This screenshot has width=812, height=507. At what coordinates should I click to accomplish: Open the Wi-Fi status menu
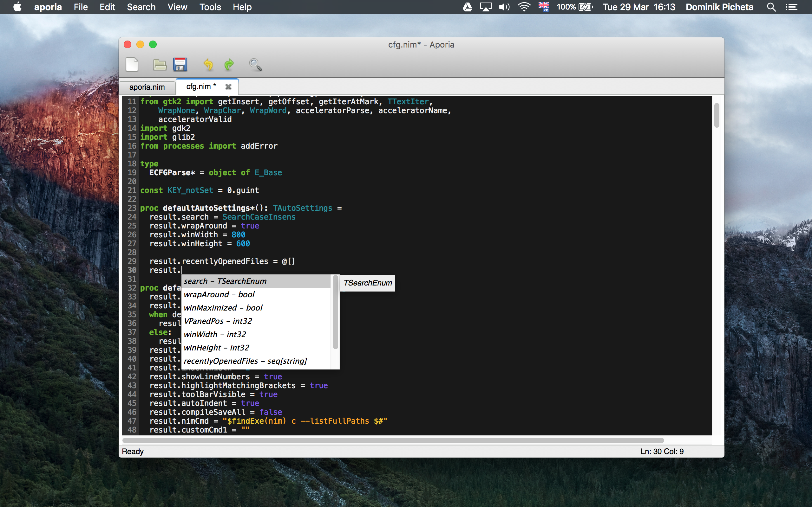pos(523,7)
